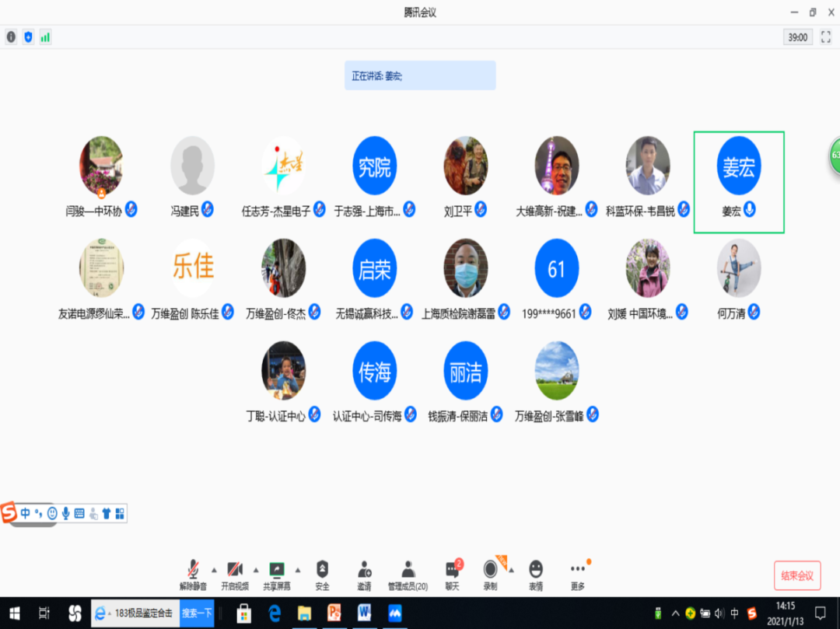840x629 pixels.
Task: Unmute microphone with 解除静音 button
Action: click(193, 575)
